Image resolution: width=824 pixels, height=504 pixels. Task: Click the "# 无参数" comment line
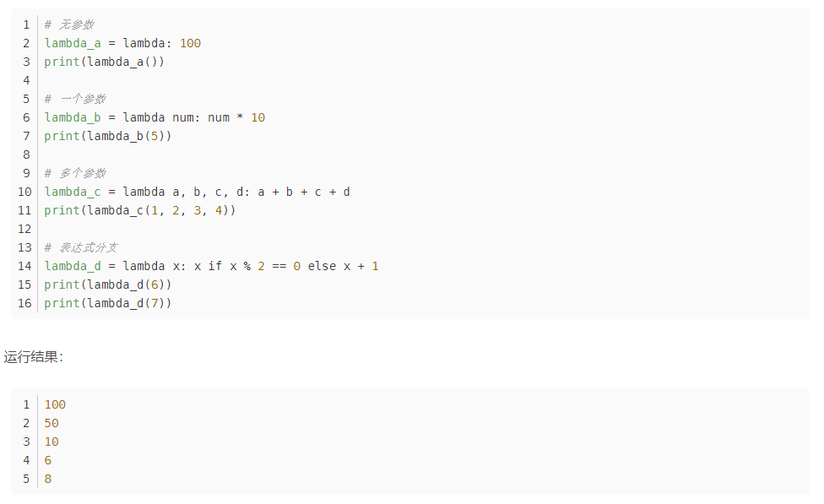pos(69,24)
